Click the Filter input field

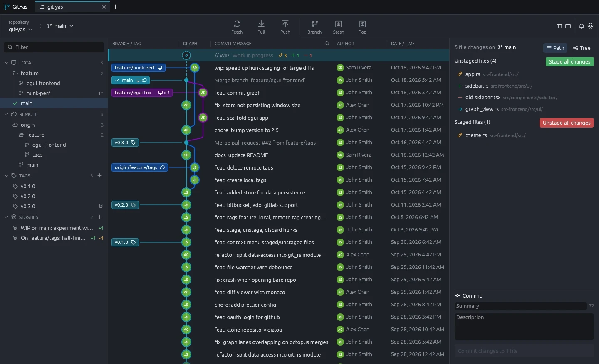[54, 47]
